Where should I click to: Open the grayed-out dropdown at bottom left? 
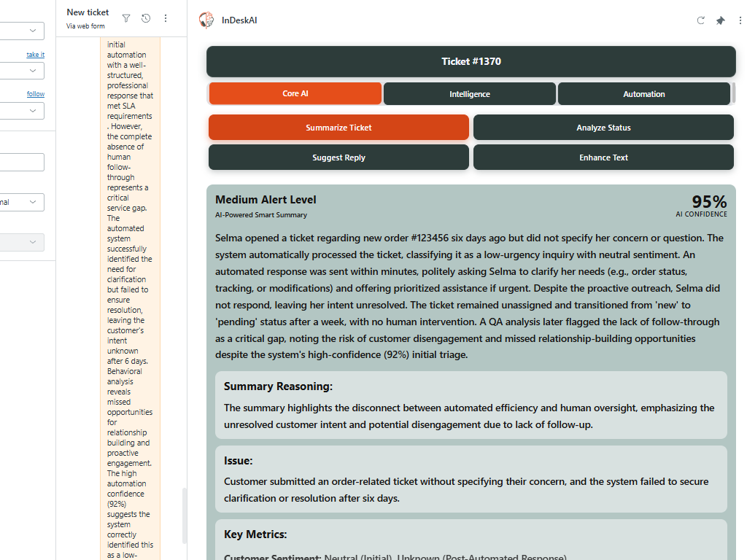pyautogui.click(x=22, y=241)
